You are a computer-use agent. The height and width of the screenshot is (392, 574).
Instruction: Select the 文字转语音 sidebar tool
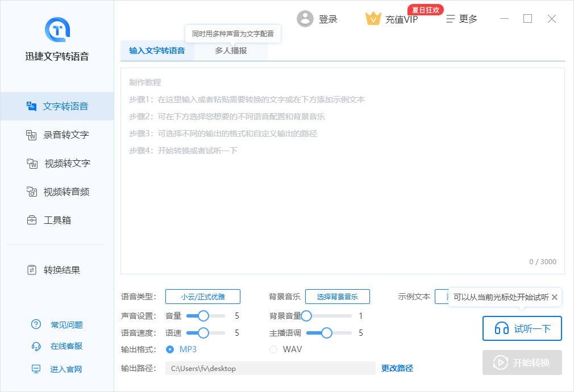point(56,106)
